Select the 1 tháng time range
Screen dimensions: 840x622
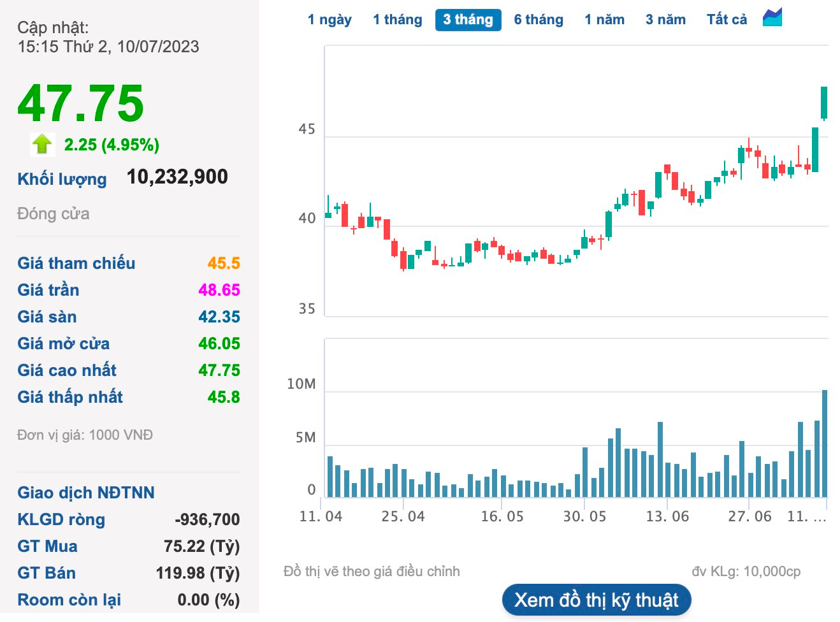coord(398,20)
